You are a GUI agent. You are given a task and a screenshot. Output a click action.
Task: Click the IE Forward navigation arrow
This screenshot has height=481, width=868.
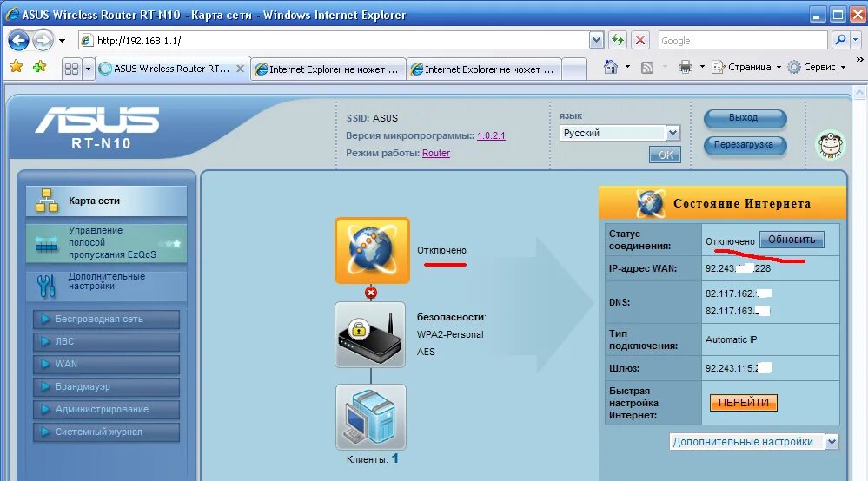[43, 40]
